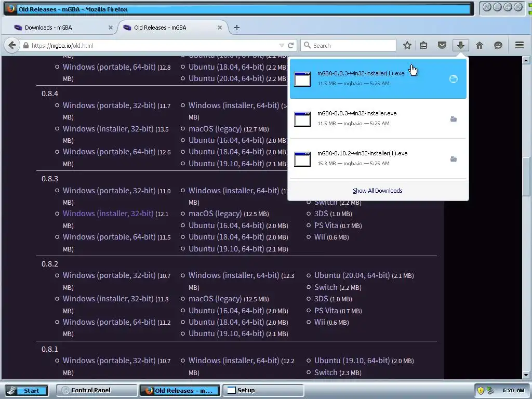Click the back navigation arrow
This screenshot has height=399, width=532.
(12, 45)
